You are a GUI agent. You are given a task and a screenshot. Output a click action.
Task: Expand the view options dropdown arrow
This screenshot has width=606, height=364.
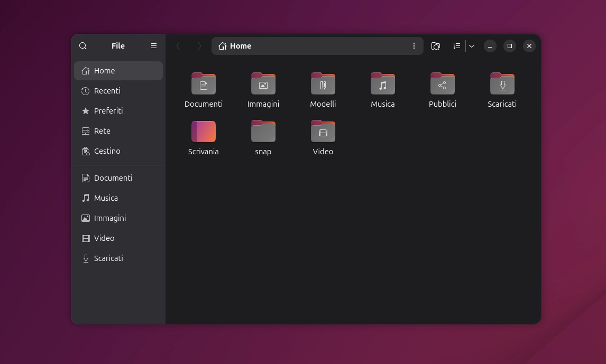click(x=472, y=46)
